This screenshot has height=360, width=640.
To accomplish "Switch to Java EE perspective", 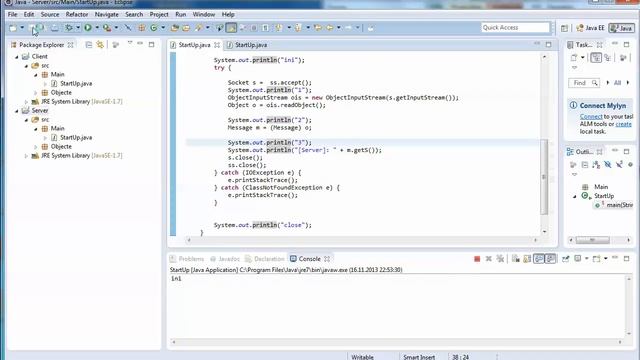I will (x=590, y=28).
